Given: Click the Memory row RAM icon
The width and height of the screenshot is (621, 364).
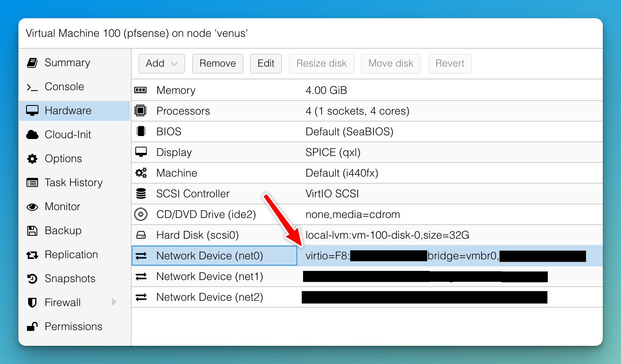Looking at the screenshot, I should [141, 90].
